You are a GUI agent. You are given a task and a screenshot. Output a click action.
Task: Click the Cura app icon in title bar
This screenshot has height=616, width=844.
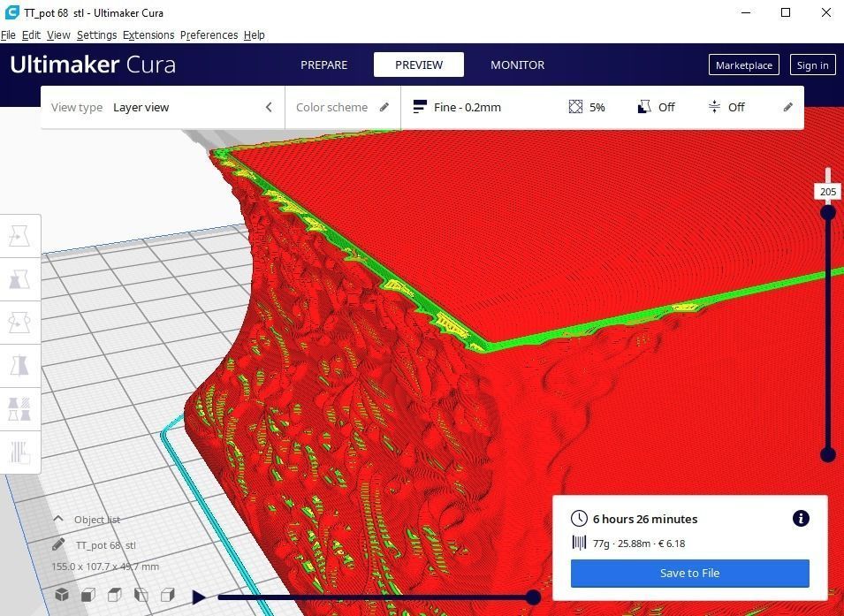coord(11,12)
